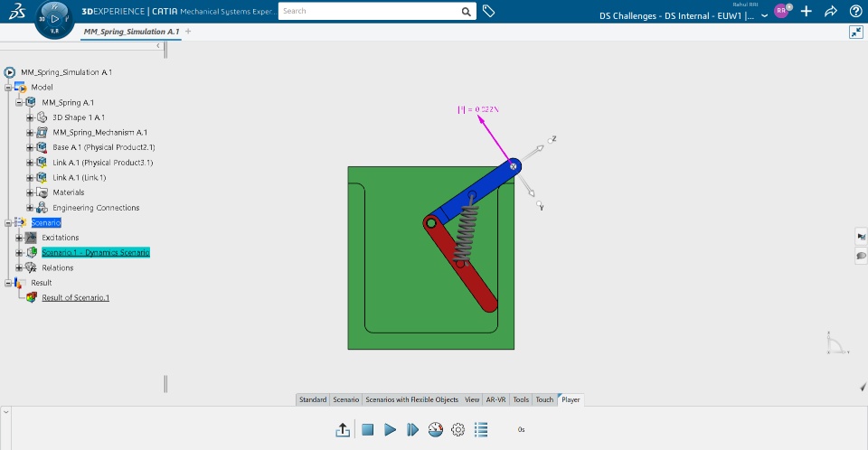This screenshot has height=450, width=868.
Task: Click the 3DS logo icon
Action: pos(16,11)
